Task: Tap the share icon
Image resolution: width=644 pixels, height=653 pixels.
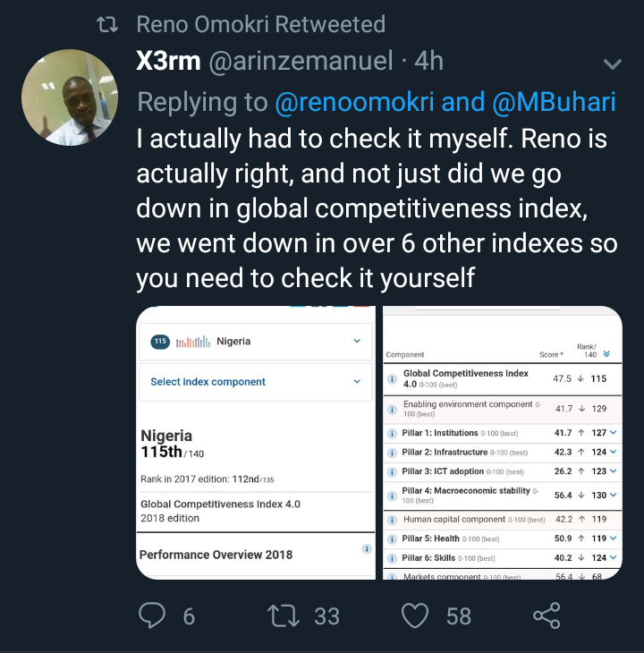Action: [547, 615]
